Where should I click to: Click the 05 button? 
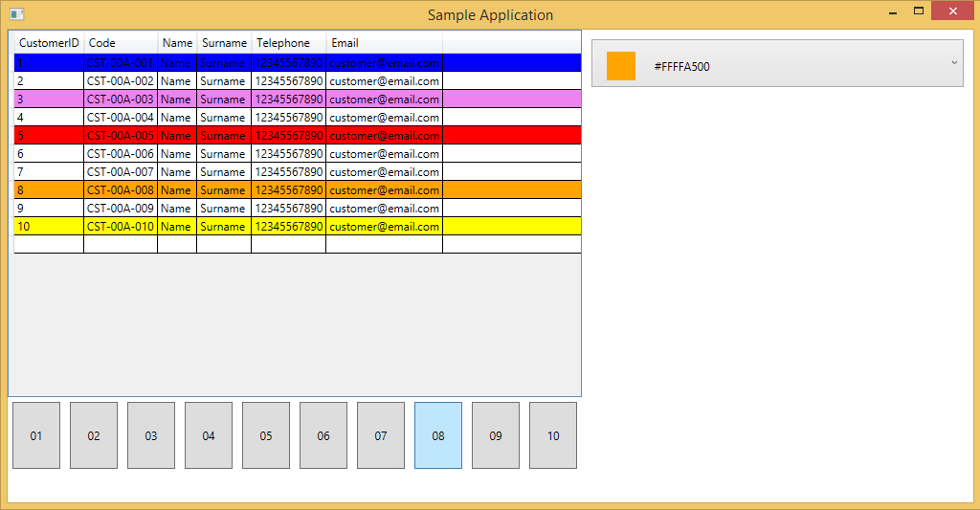(266, 435)
